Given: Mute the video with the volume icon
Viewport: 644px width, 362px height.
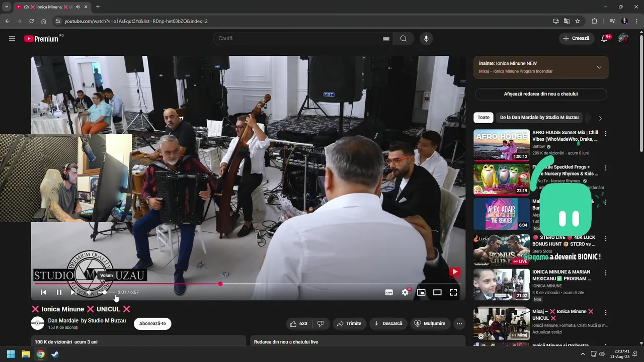Looking at the screenshot, I should 89,292.
